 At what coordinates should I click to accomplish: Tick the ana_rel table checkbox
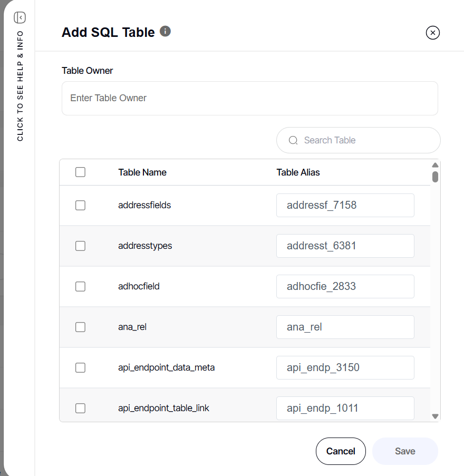[x=80, y=327]
